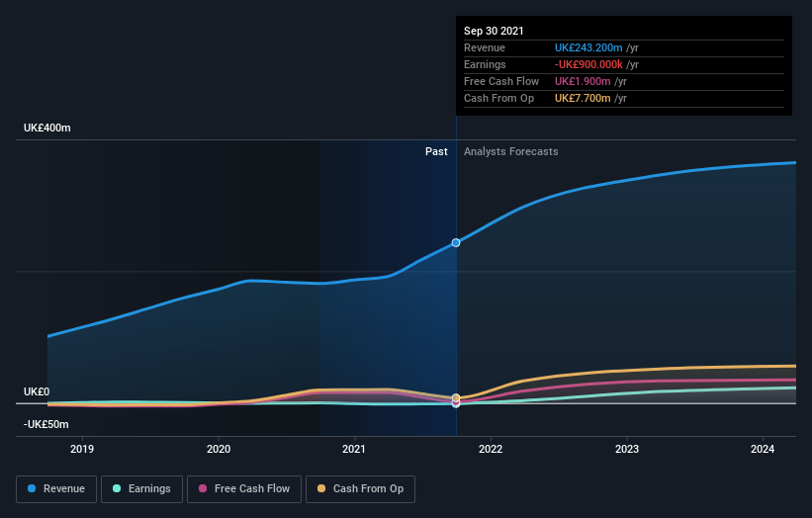Viewport: 812px width, 518px height.
Task: Toggle the Earnings legend button
Action: pyautogui.click(x=141, y=489)
